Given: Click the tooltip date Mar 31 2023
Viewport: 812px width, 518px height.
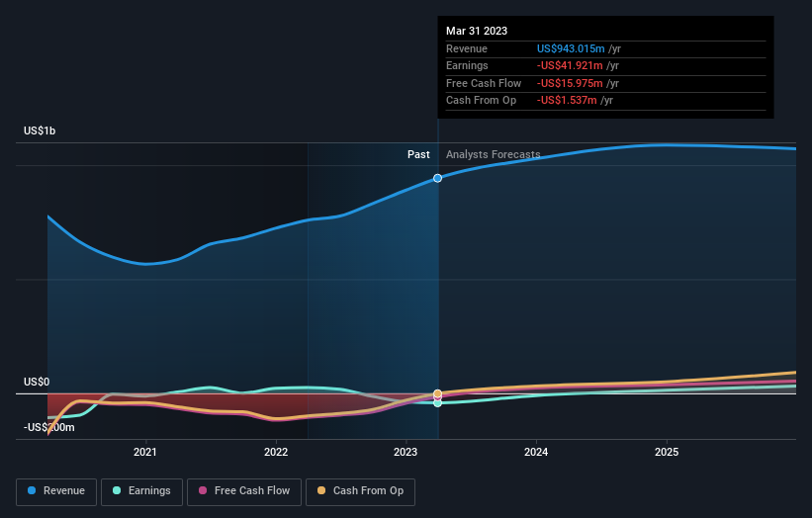Looking at the screenshot, I should tap(477, 31).
